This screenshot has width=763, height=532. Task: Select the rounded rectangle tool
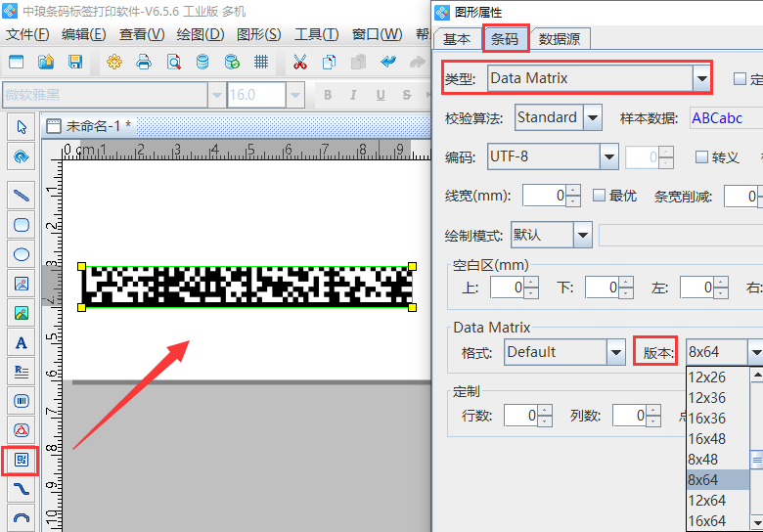[x=22, y=225]
